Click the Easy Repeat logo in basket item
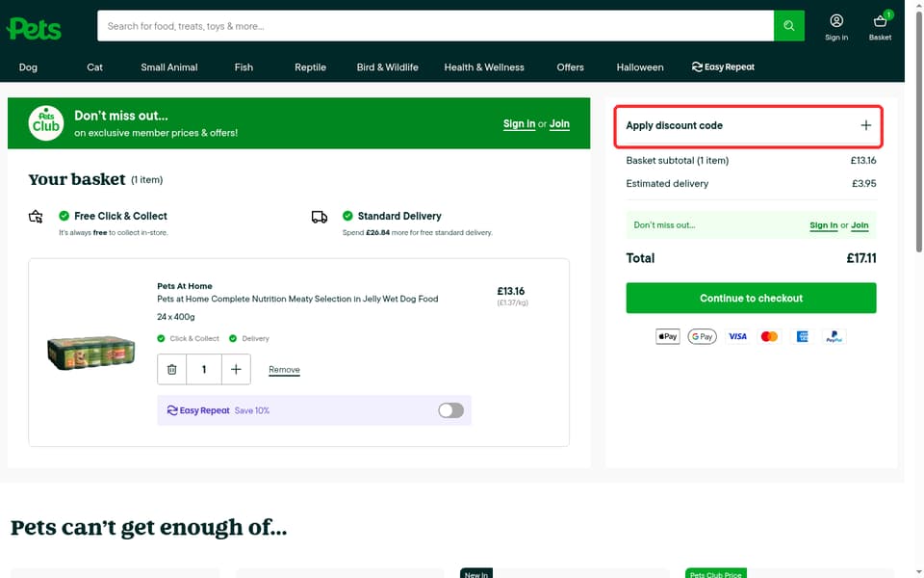 [x=198, y=410]
